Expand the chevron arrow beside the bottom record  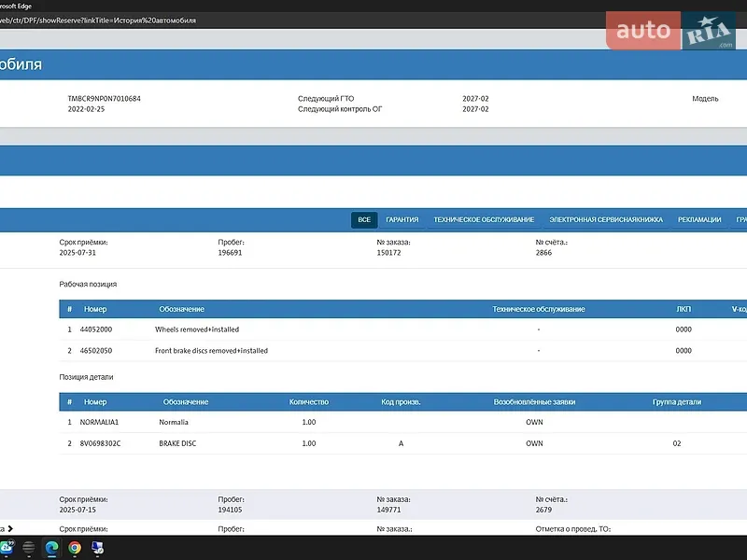pyautogui.click(x=10, y=528)
